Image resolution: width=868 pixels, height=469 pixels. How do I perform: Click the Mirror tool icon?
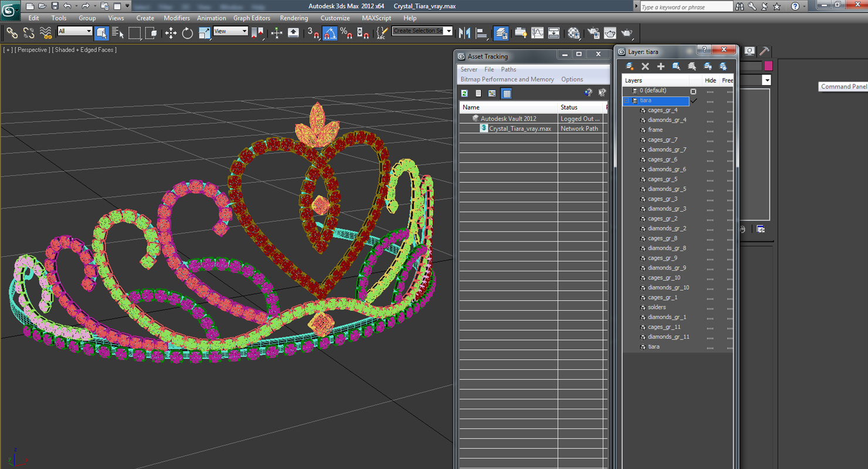point(464,33)
